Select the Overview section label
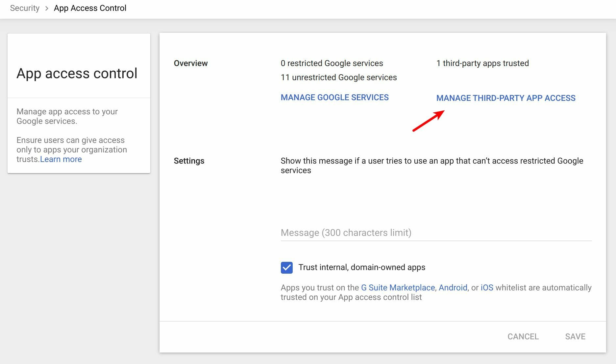616x364 pixels. (x=191, y=63)
